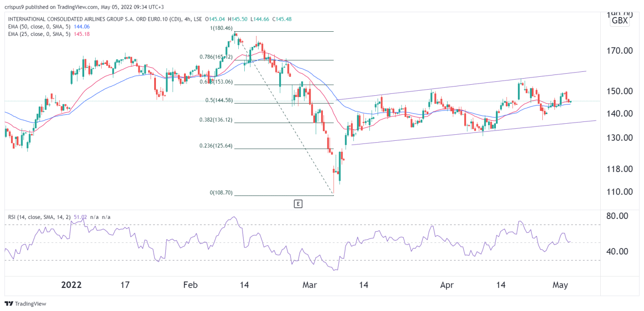Click the 1(180.46) Fibonacci level label
The image size is (644, 311).
[221, 29]
